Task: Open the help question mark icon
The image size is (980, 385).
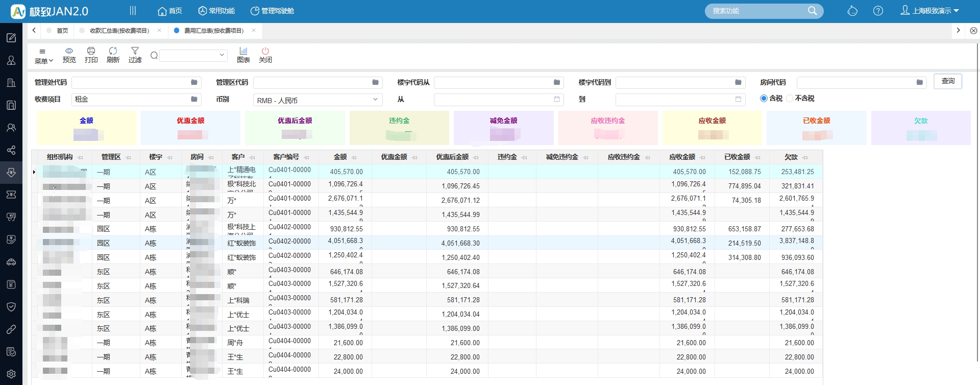Action: pos(878,11)
